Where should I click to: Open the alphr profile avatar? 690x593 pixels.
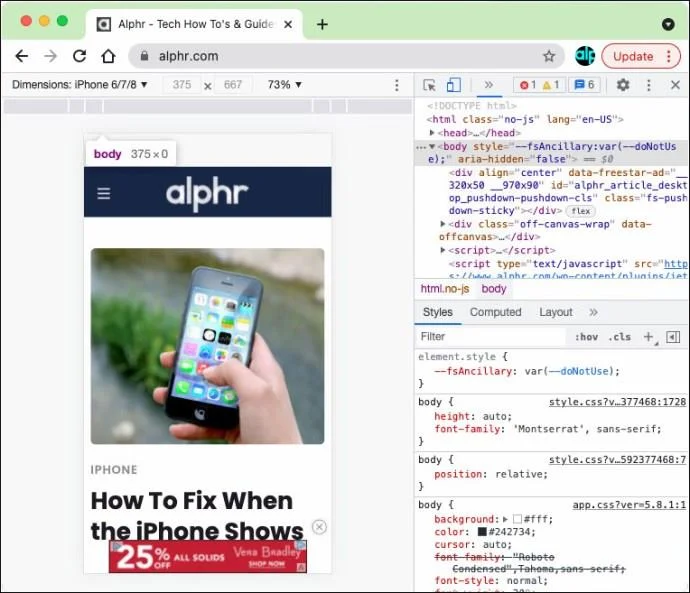click(585, 56)
